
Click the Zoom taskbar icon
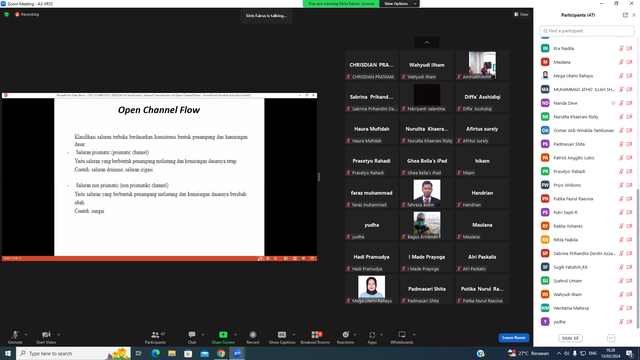coord(238,353)
